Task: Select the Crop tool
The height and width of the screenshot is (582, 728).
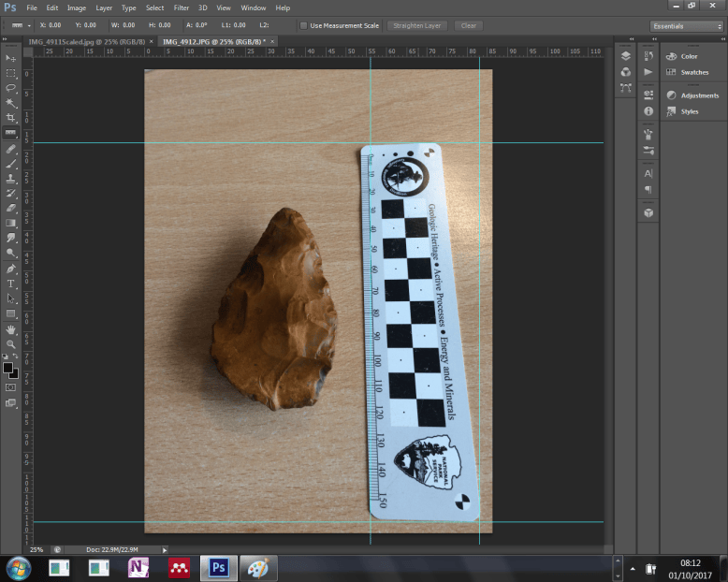Action: pyautogui.click(x=10, y=118)
